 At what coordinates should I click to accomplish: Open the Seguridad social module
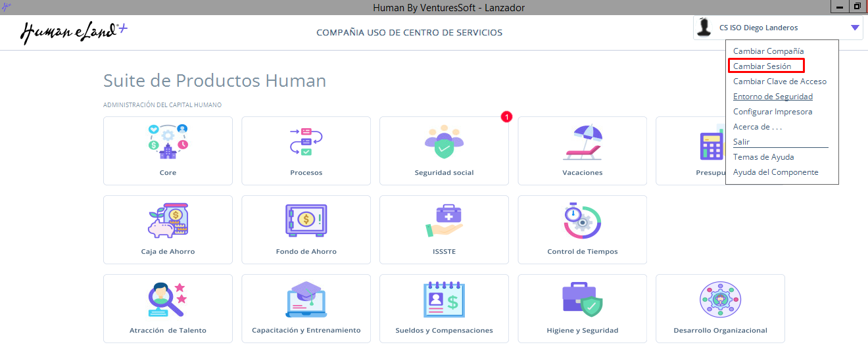(444, 143)
